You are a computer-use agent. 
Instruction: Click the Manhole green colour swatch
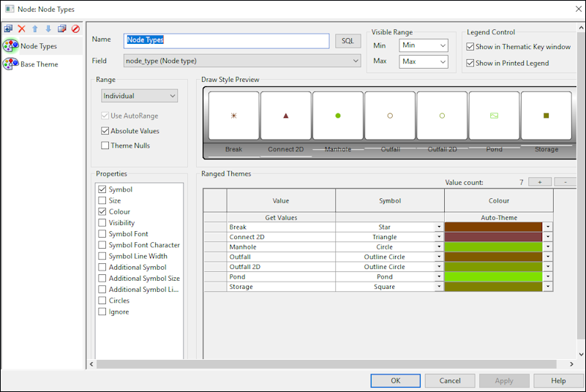pos(492,247)
